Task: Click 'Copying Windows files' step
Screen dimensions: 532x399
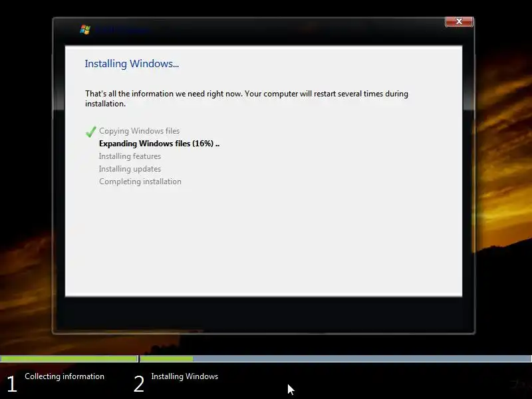Action: tap(139, 131)
